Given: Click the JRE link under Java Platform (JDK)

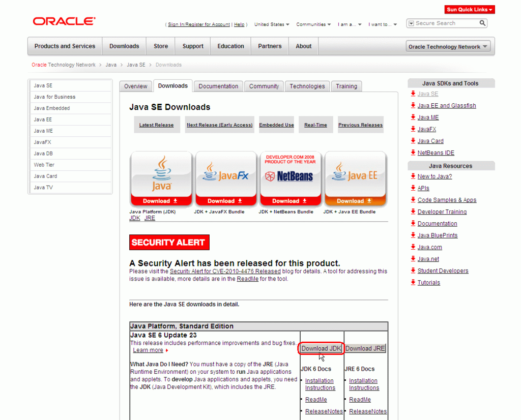Looking at the screenshot, I should 150,218.
